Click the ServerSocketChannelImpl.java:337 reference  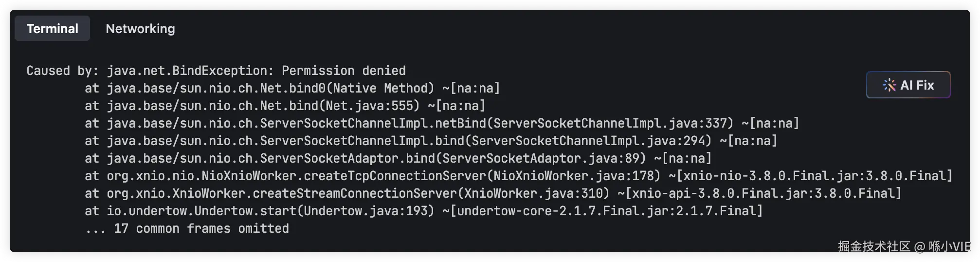(x=613, y=123)
